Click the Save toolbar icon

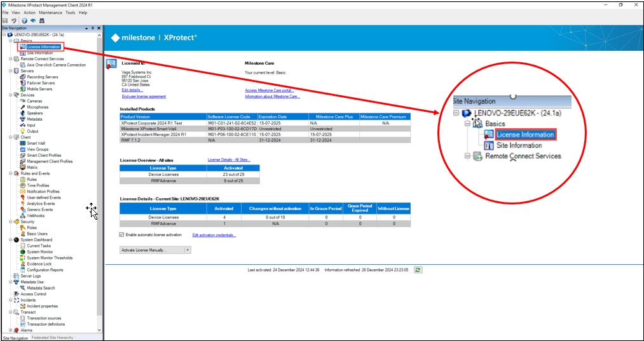coord(5,20)
